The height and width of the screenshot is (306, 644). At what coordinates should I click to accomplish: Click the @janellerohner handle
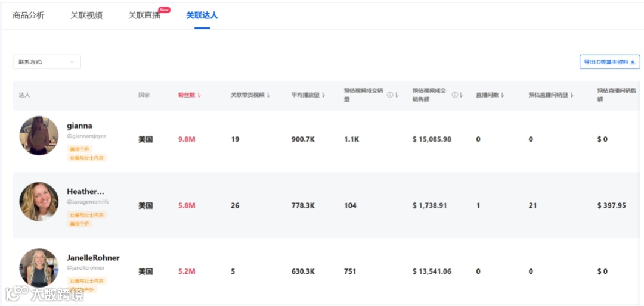[86, 268]
